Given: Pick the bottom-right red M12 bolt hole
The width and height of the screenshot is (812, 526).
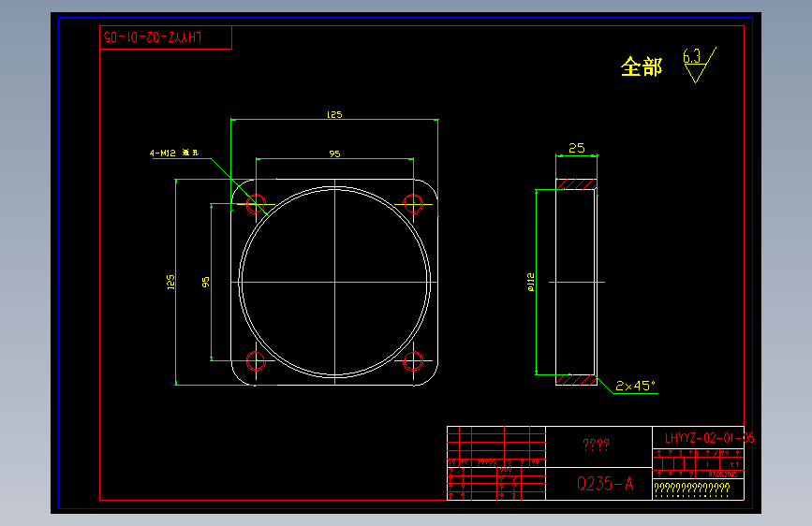Looking at the screenshot, I should tap(413, 361).
